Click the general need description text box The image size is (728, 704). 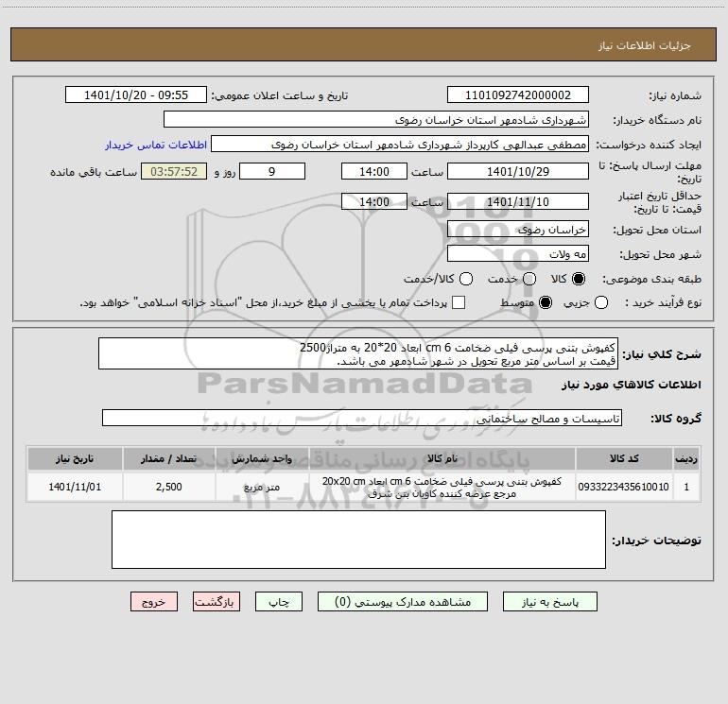(358, 353)
